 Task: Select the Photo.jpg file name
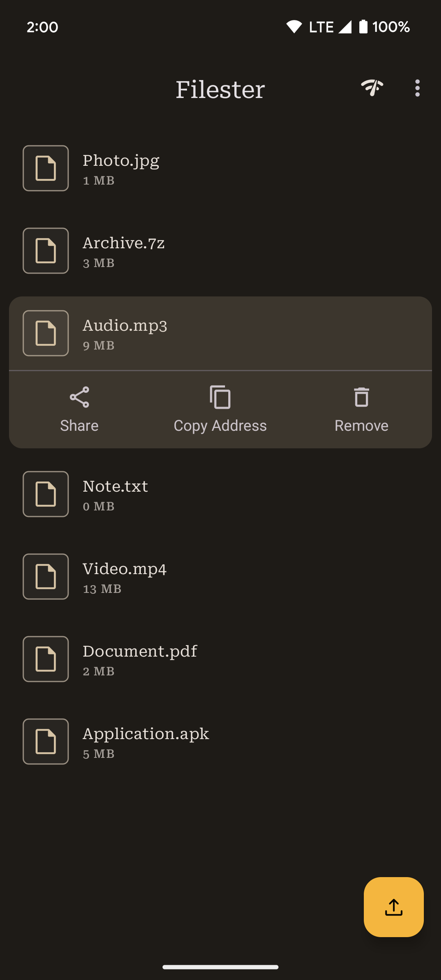coord(121,161)
